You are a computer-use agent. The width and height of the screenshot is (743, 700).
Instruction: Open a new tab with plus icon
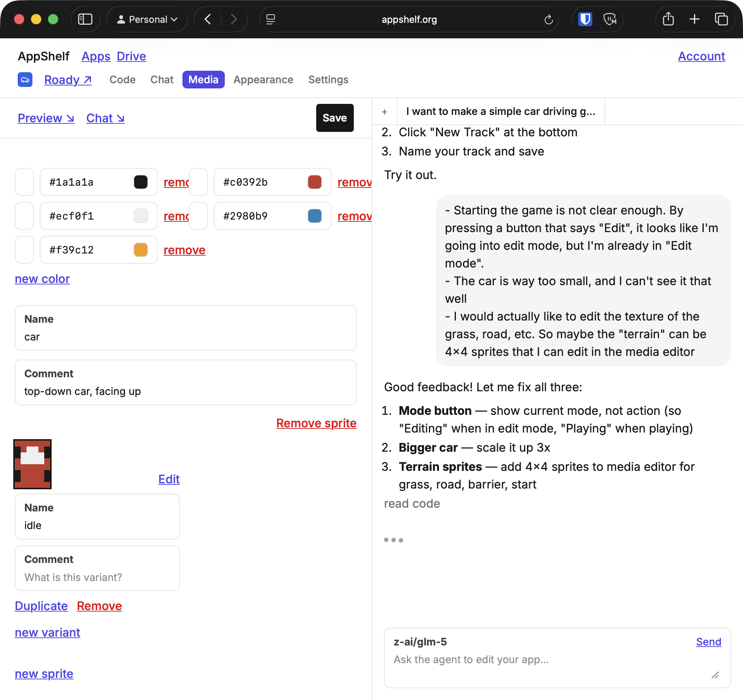[x=694, y=19]
